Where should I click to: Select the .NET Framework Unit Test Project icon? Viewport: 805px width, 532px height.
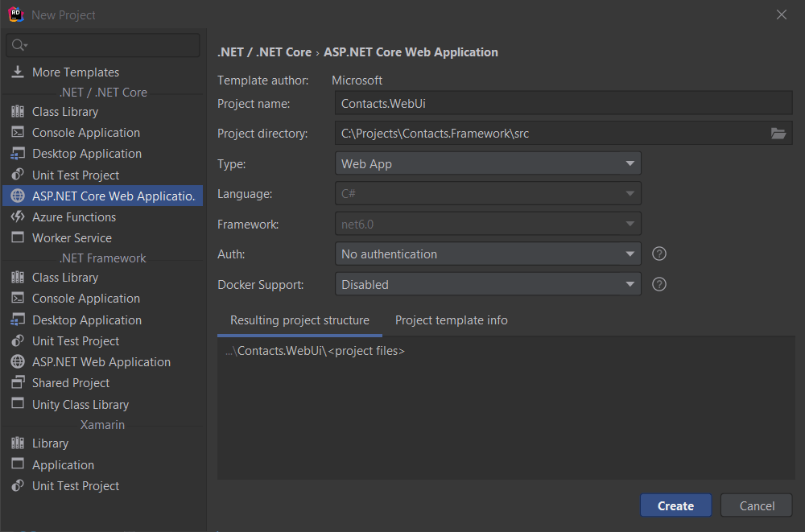pyautogui.click(x=18, y=341)
